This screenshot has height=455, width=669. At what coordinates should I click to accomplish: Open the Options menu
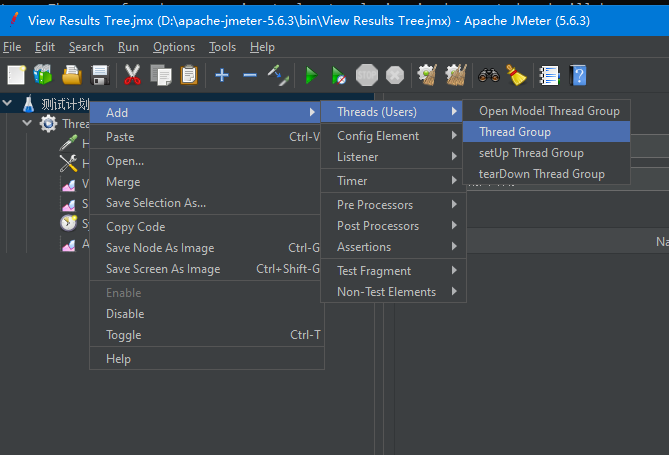coord(174,47)
